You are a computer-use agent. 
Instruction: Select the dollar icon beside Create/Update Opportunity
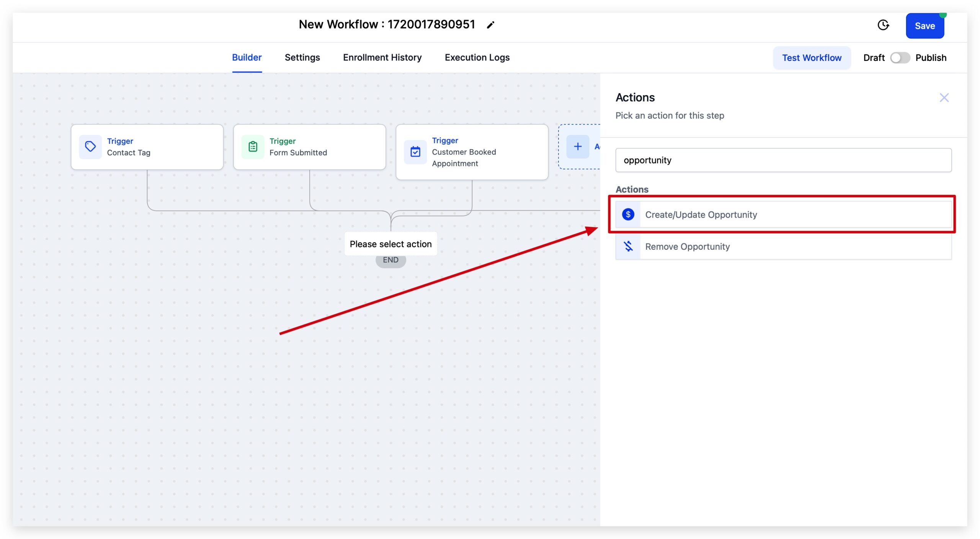pos(628,215)
